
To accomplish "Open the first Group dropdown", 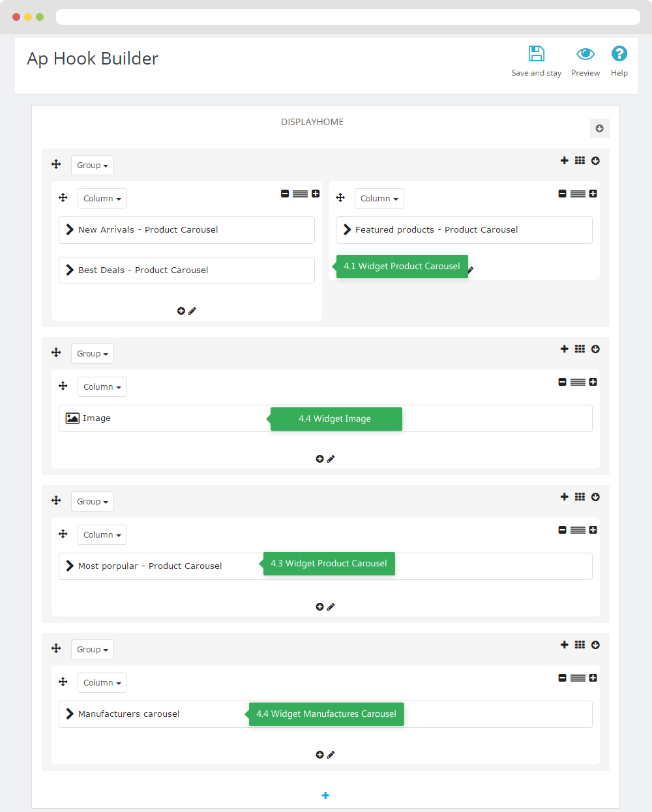I will tap(93, 165).
